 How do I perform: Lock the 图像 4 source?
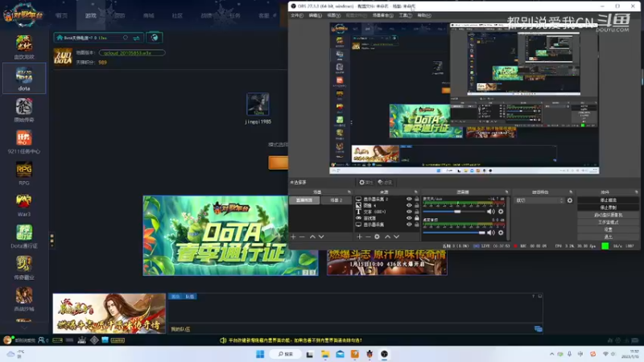tap(417, 205)
